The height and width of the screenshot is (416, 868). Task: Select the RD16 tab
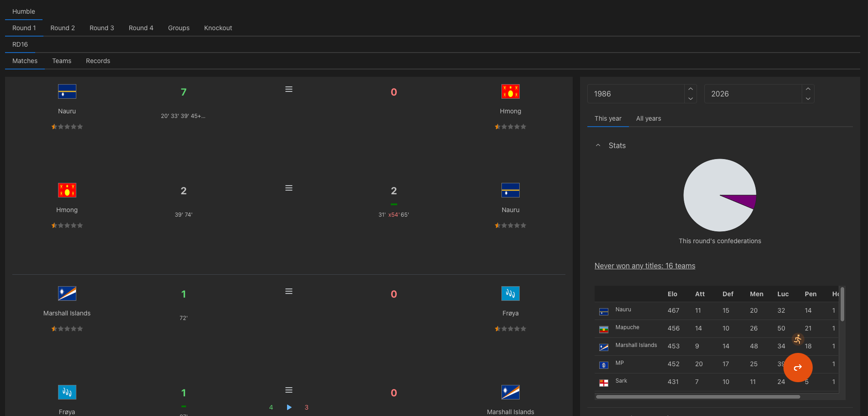(x=20, y=44)
